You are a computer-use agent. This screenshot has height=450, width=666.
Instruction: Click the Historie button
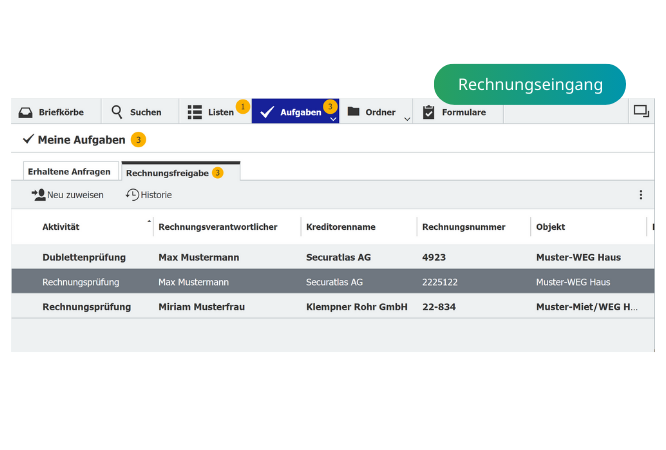[149, 195]
